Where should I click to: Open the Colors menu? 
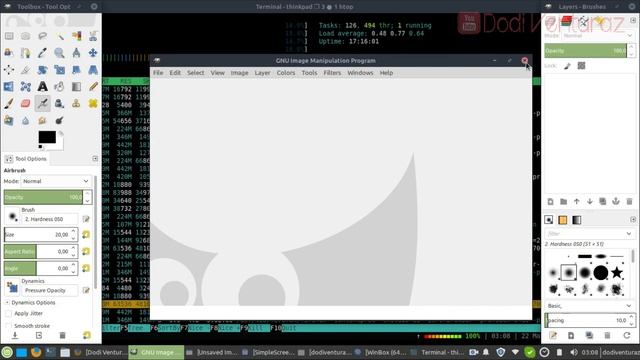point(286,73)
